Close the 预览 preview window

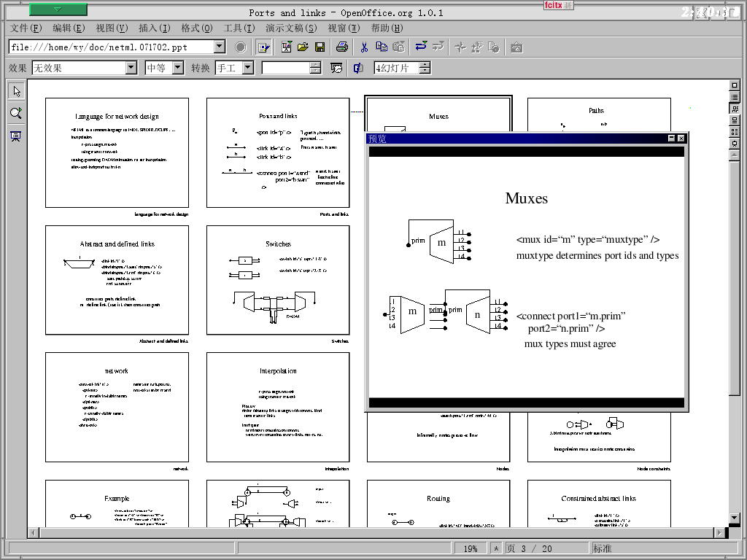[x=681, y=139]
